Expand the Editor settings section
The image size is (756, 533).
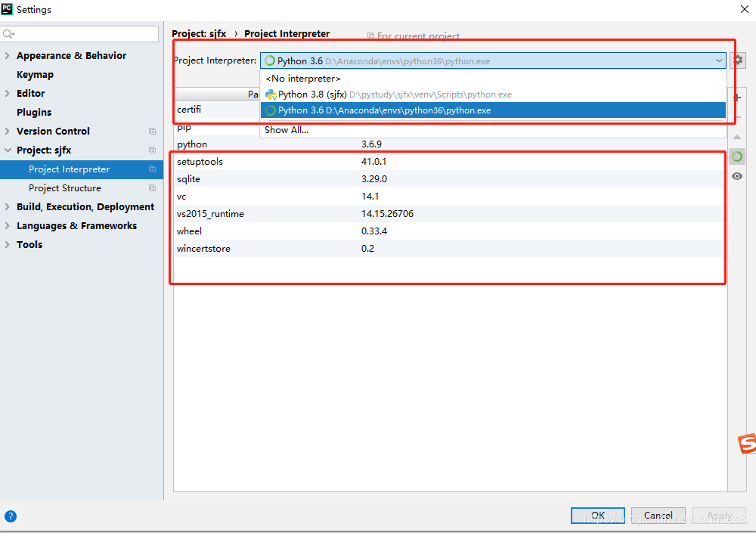pos(8,93)
